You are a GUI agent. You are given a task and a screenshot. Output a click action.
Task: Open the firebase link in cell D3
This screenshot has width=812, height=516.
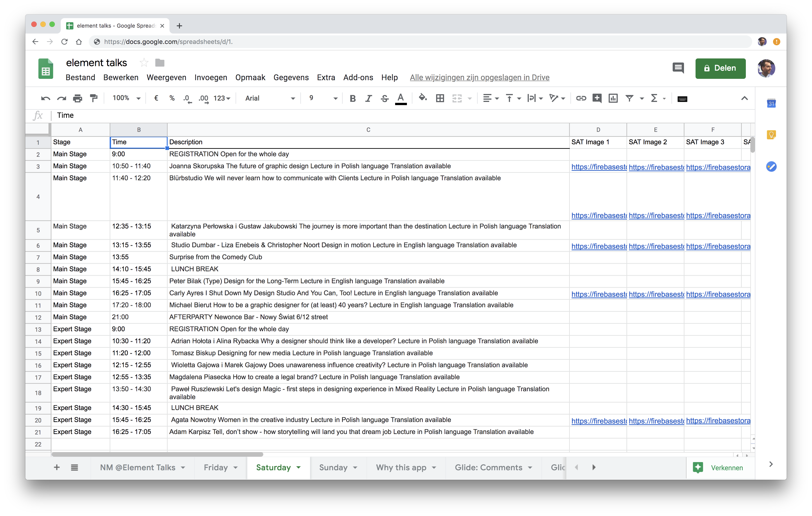pyautogui.click(x=599, y=167)
